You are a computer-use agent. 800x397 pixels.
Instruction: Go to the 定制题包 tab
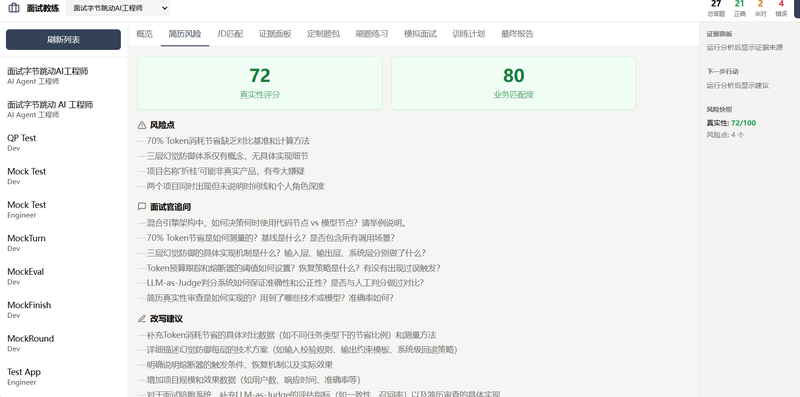(323, 34)
